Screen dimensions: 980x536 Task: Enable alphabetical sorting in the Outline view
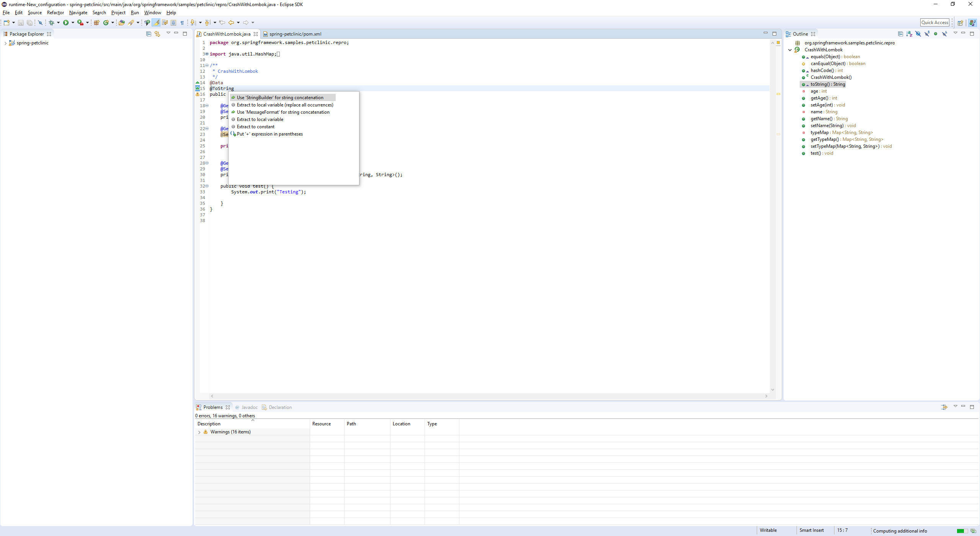pyautogui.click(x=910, y=34)
